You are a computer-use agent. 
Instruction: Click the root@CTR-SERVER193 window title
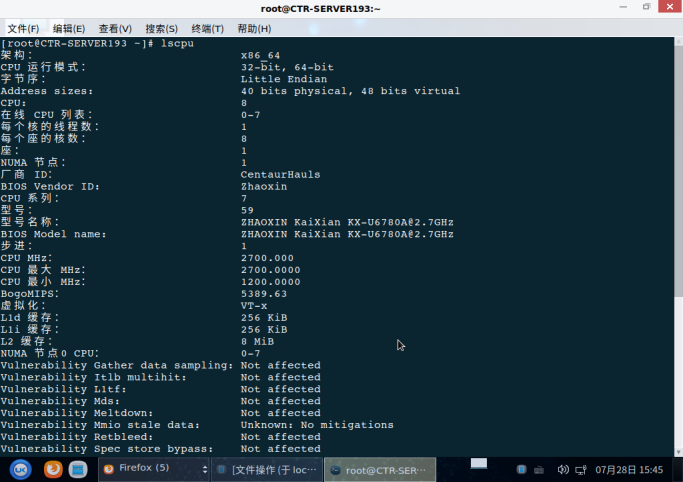(x=320, y=9)
